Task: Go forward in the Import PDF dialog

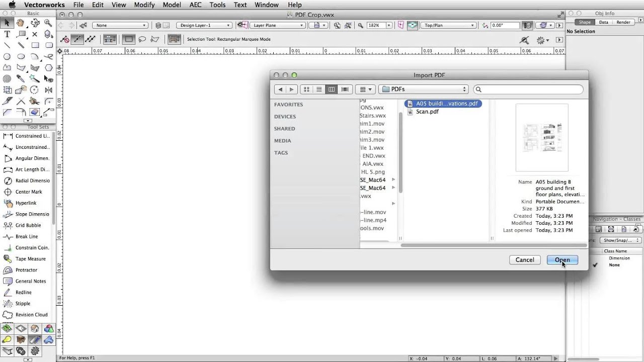Action: tap(291, 89)
